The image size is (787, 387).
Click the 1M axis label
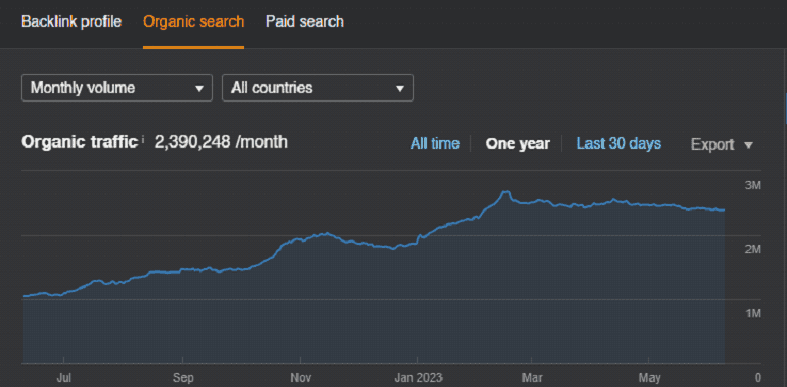[x=752, y=314]
